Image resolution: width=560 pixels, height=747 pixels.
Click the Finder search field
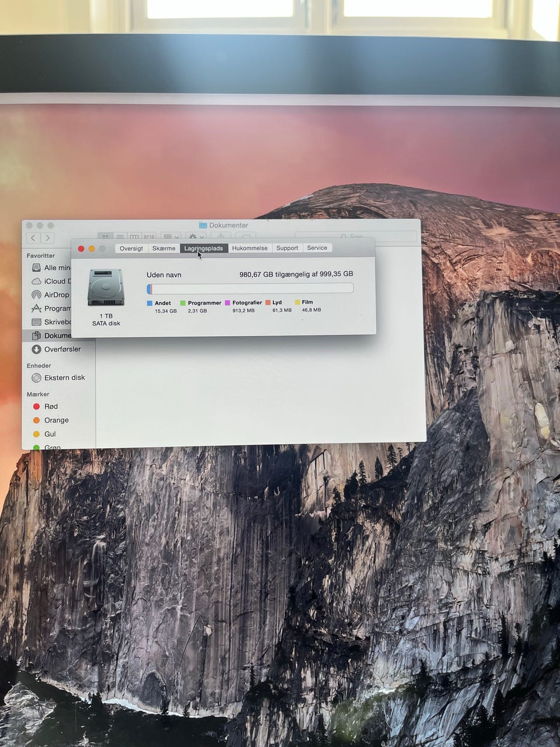point(356,236)
